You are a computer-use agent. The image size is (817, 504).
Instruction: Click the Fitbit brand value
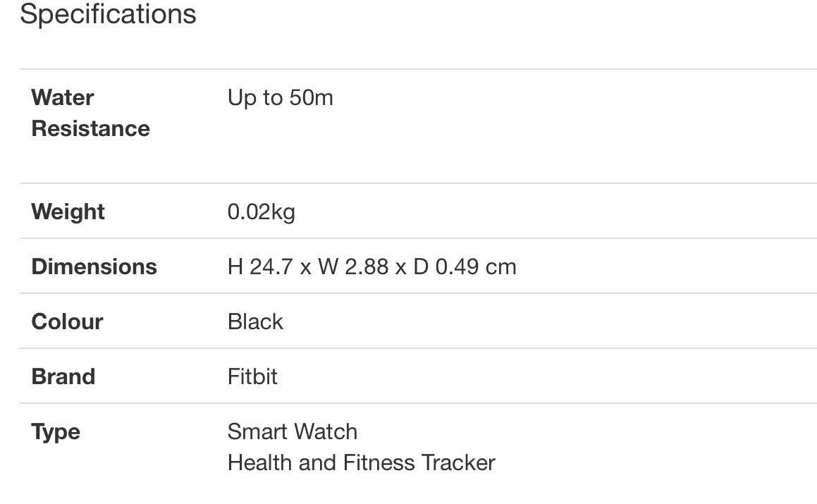coord(252,376)
